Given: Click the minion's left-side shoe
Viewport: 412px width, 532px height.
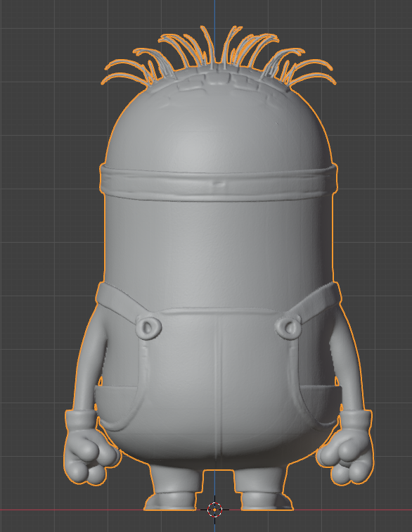Looking at the screenshot, I should click(171, 501).
